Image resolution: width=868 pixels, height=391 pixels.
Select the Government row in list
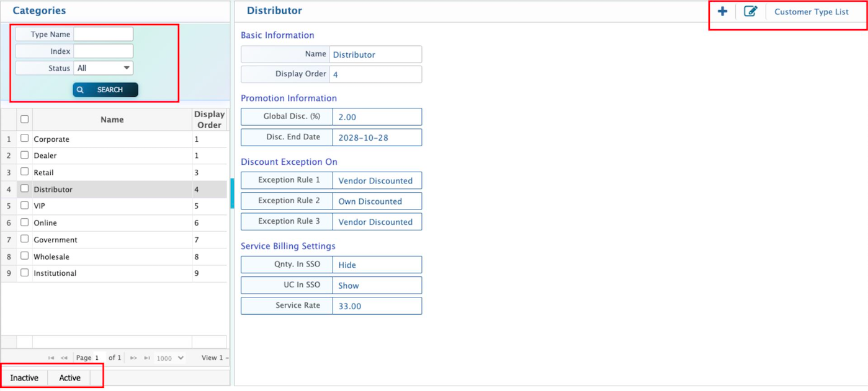click(x=56, y=240)
